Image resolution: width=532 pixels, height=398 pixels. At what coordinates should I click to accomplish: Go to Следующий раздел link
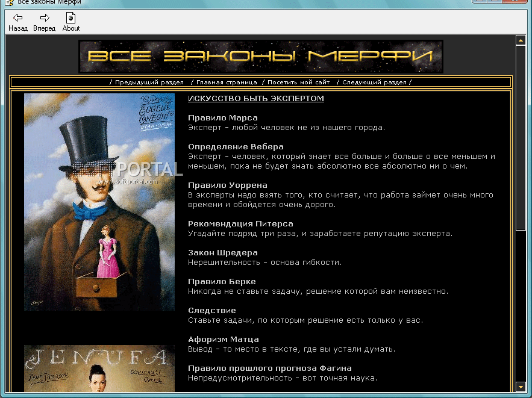(374, 82)
